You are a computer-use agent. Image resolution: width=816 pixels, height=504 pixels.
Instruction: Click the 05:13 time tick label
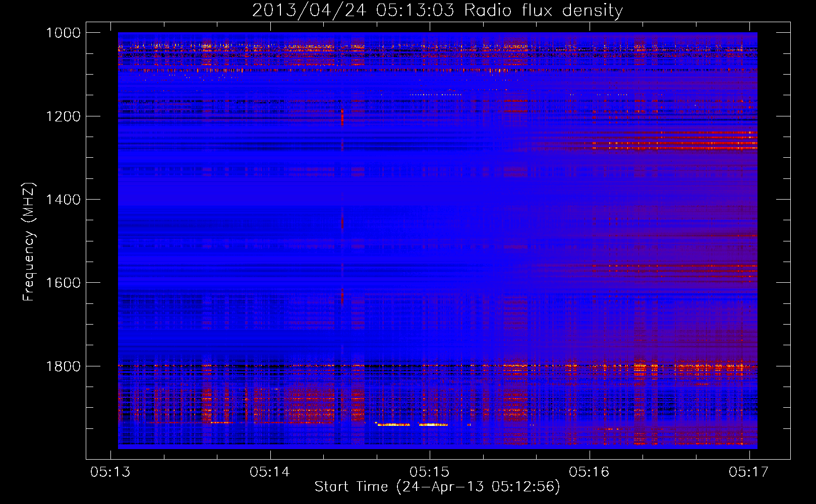[x=110, y=472]
